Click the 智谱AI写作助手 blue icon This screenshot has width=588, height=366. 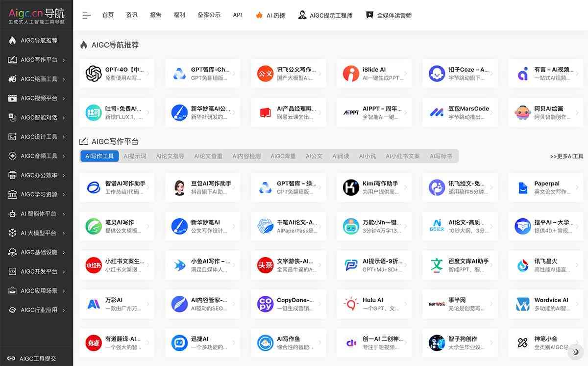click(x=94, y=187)
